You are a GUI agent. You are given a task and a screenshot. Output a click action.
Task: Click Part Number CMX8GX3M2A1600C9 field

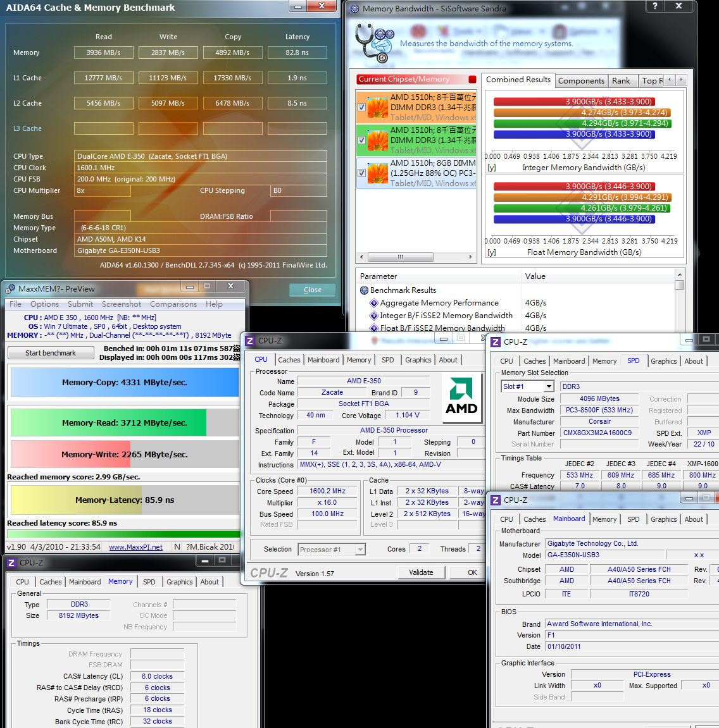point(599,433)
